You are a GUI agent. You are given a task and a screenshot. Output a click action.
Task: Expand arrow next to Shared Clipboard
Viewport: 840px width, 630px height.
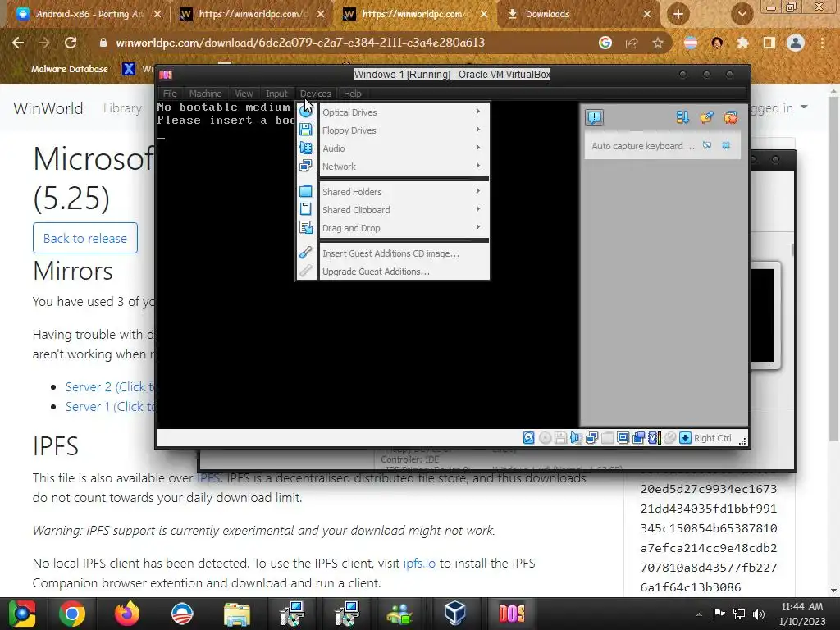[478, 209]
